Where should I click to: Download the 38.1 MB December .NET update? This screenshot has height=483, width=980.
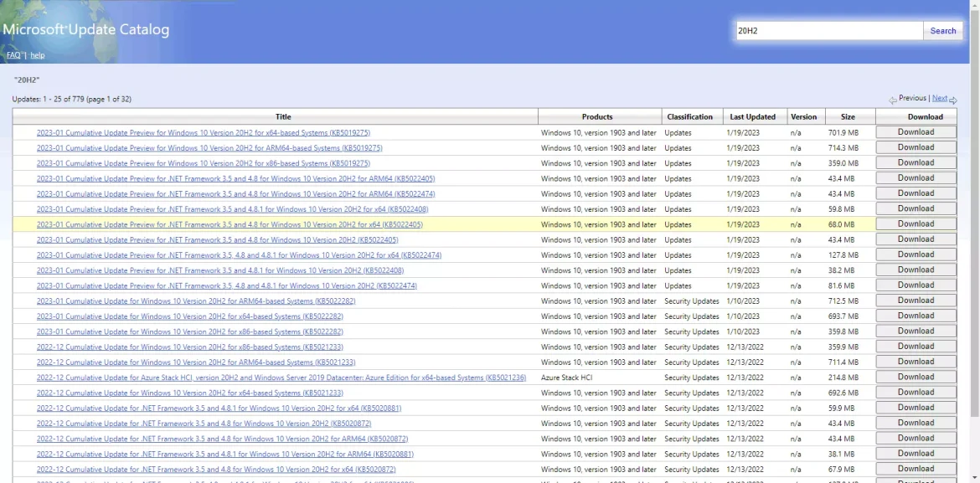[916, 454]
